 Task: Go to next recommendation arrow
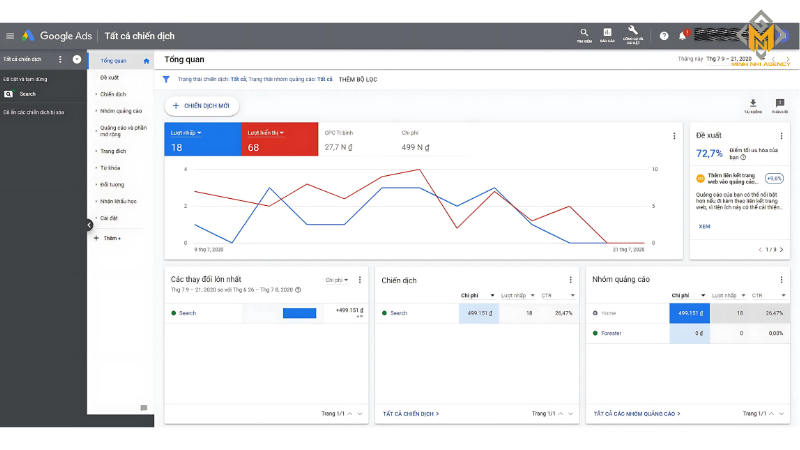(781, 249)
